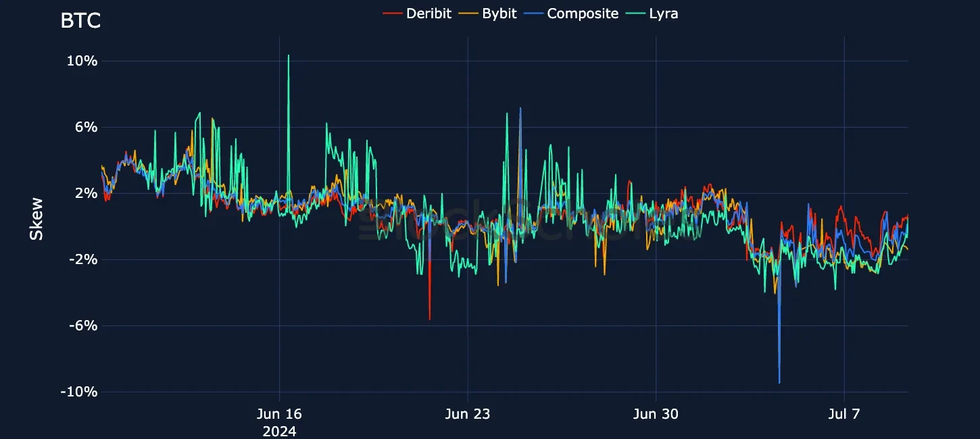Viewport: 980px width, 439px height.
Task: Click the Composite spike bottom near -10%
Action: point(779,382)
